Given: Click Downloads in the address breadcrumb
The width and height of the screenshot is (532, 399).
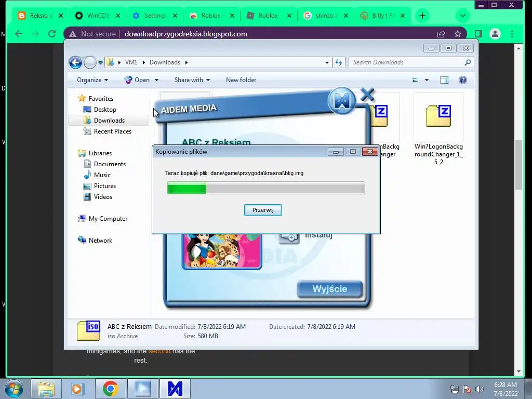Looking at the screenshot, I should tap(165, 62).
